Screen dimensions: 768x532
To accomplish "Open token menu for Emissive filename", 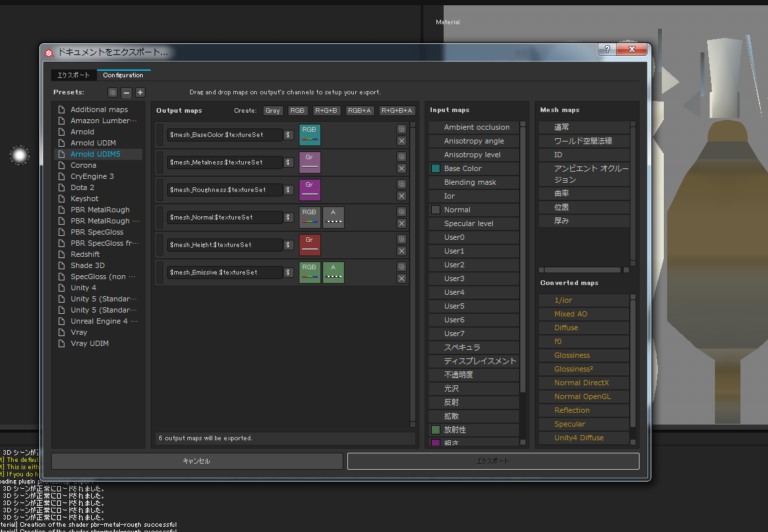I will [x=288, y=273].
